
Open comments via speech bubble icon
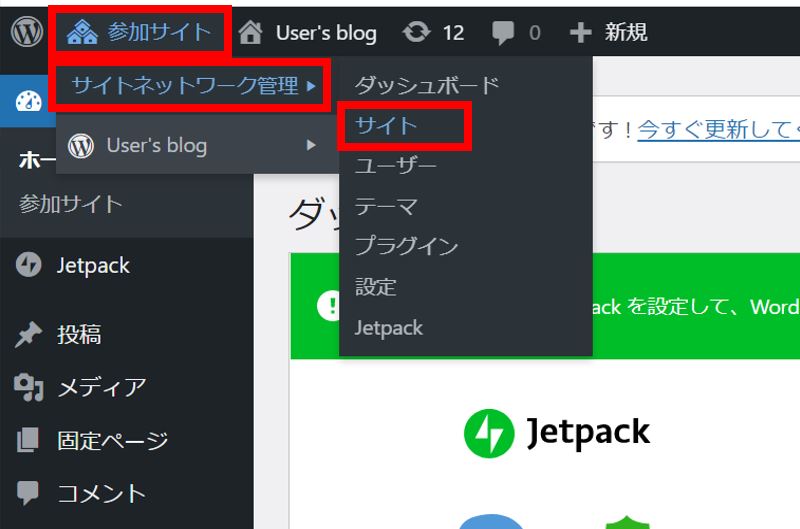pyautogui.click(x=504, y=33)
